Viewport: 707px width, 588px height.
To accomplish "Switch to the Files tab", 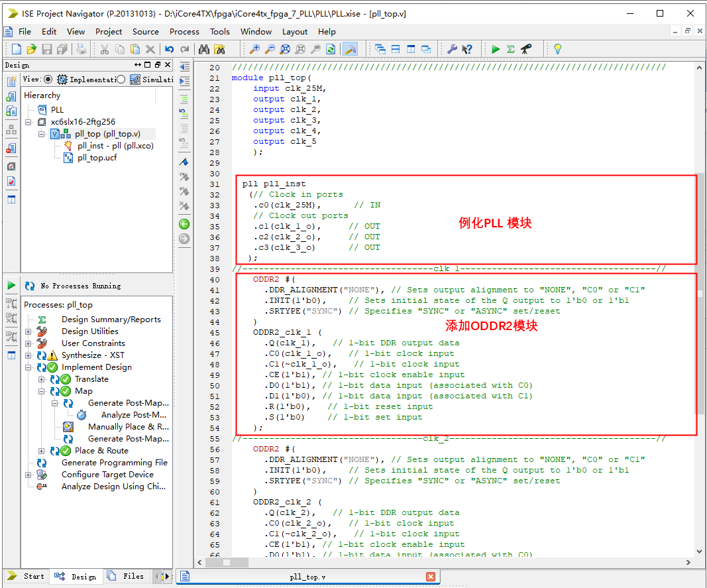I will click(126, 576).
